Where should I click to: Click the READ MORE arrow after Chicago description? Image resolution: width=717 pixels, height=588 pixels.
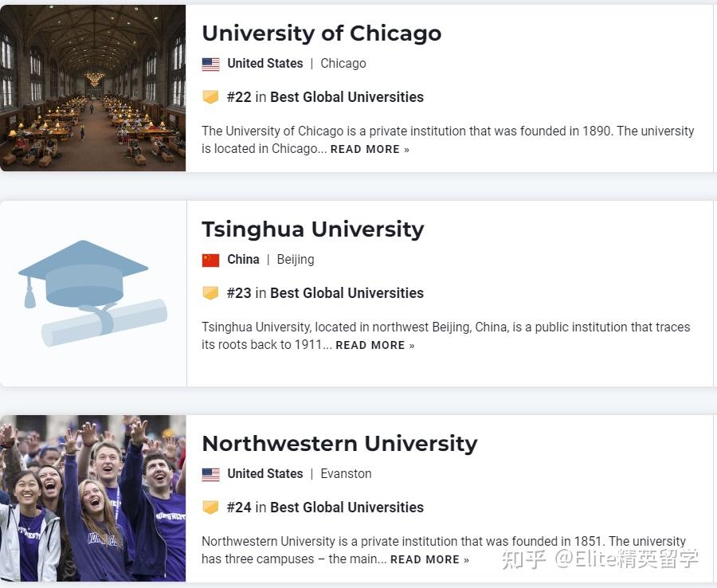point(407,149)
